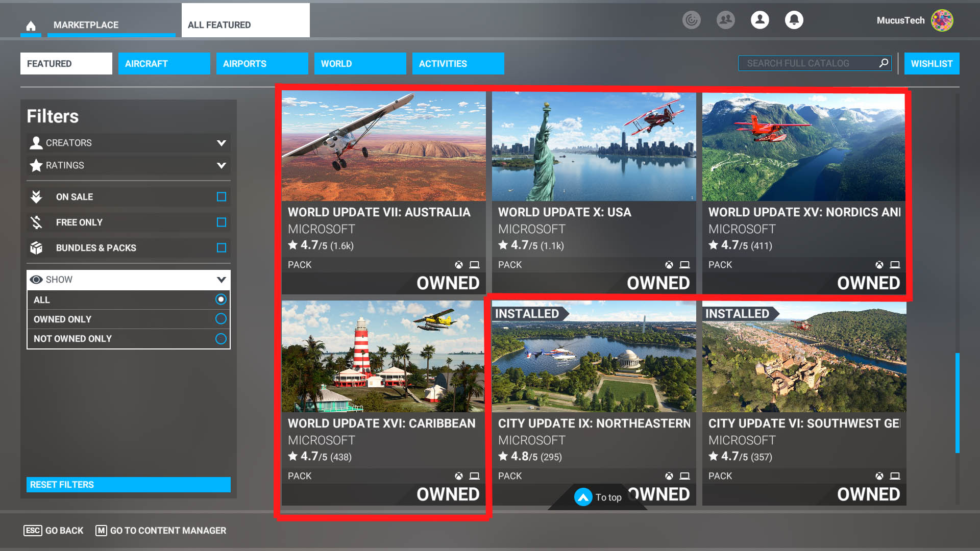Viewport: 980px width, 551px height.
Task: Expand the Ratings filter dropdown
Action: point(221,165)
